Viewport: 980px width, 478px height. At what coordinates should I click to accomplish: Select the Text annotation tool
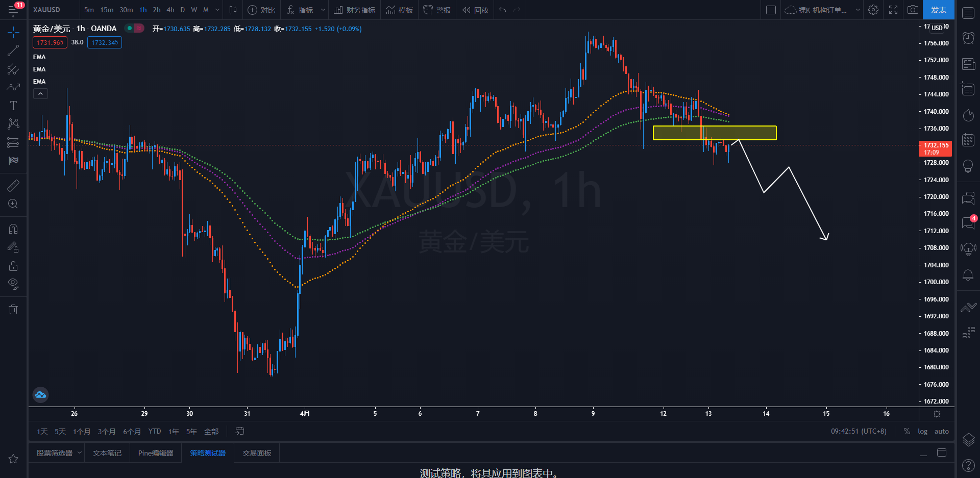point(13,106)
